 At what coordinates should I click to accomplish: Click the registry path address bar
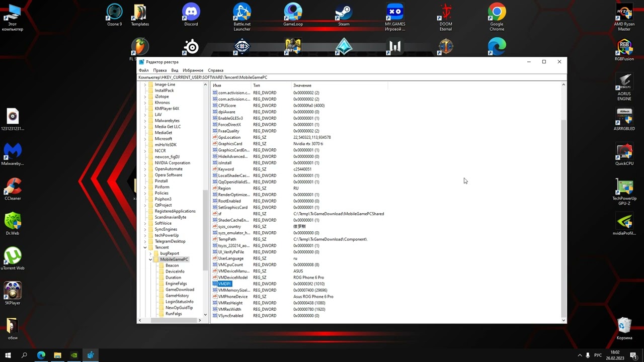point(352,77)
